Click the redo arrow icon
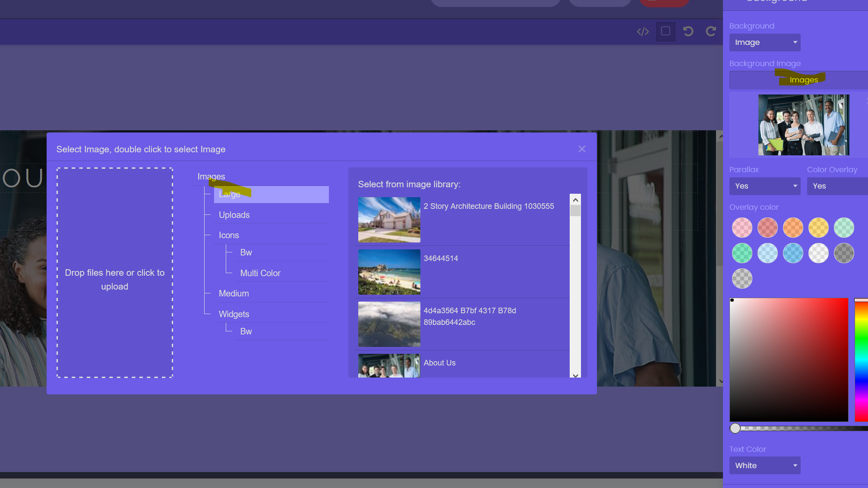The width and height of the screenshot is (868, 488). 710,31
